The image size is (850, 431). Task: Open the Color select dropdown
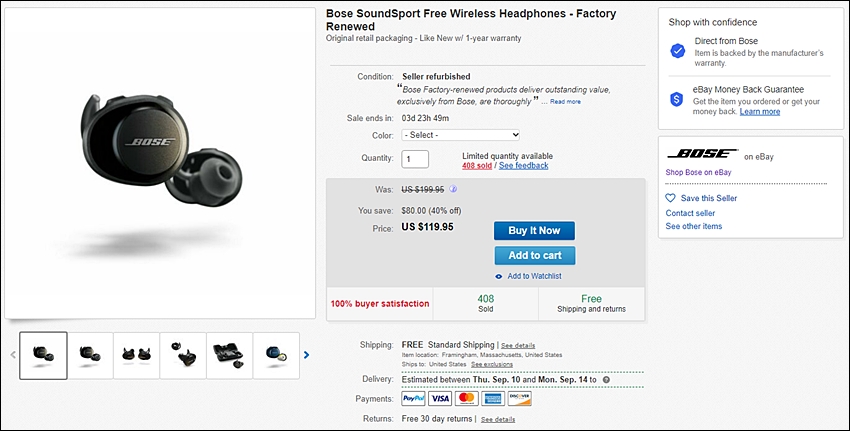(x=461, y=135)
